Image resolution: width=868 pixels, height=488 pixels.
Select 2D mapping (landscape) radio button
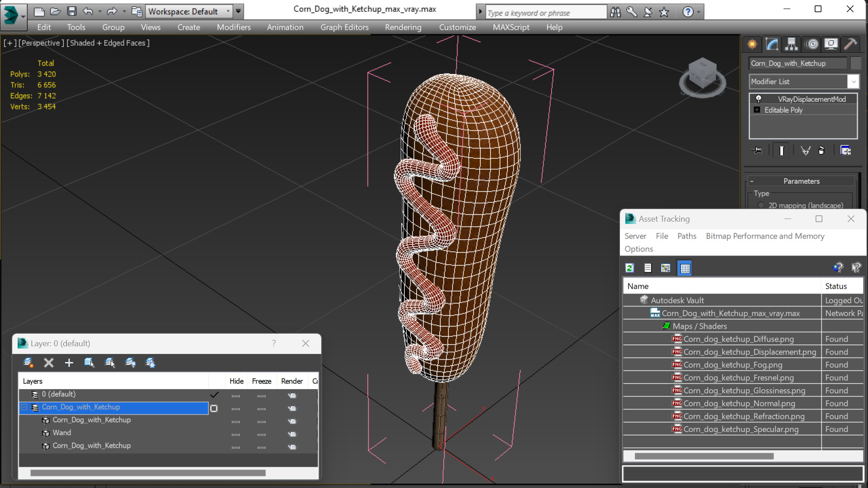point(761,205)
